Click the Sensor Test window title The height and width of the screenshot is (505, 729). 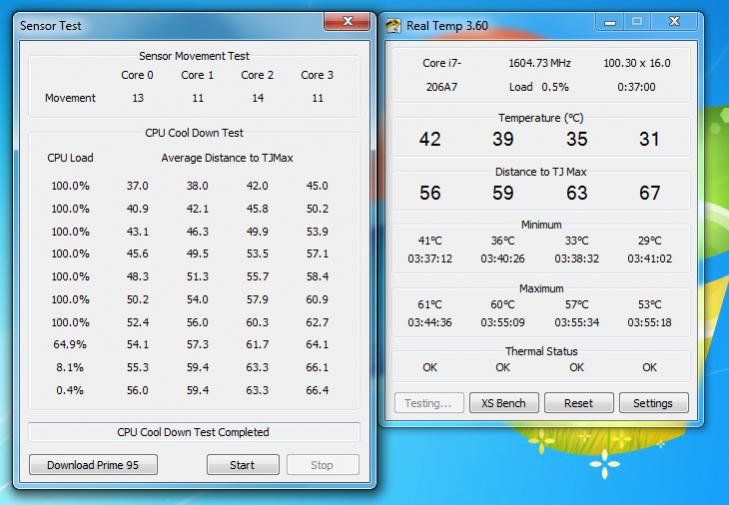tap(51, 26)
